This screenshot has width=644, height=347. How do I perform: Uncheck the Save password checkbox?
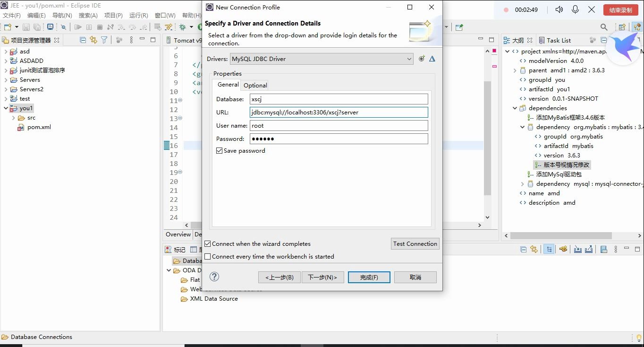pos(219,150)
